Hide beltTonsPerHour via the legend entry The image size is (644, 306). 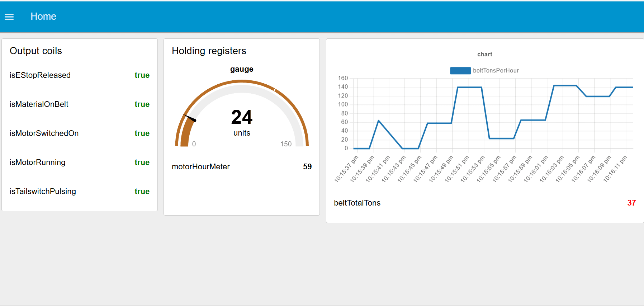coord(496,70)
